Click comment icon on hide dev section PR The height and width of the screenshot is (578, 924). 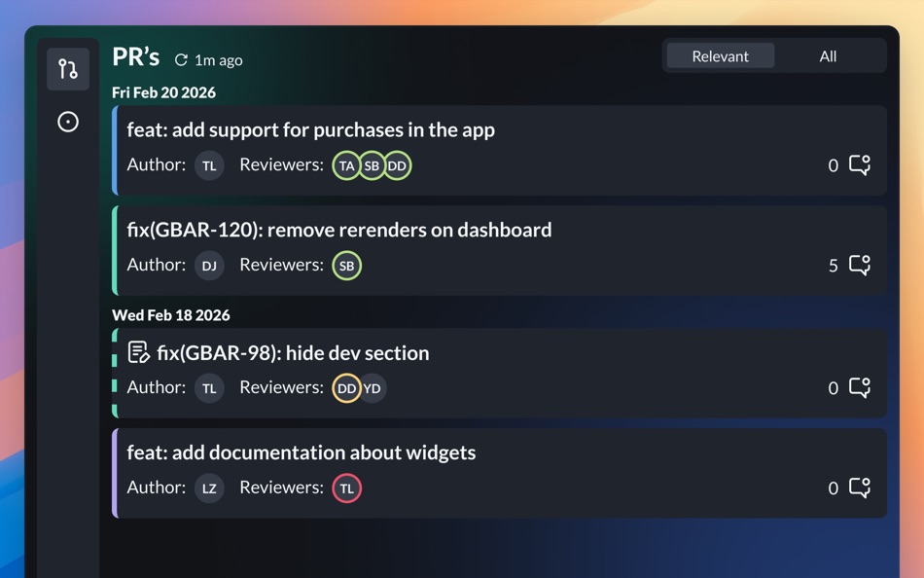pos(858,388)
